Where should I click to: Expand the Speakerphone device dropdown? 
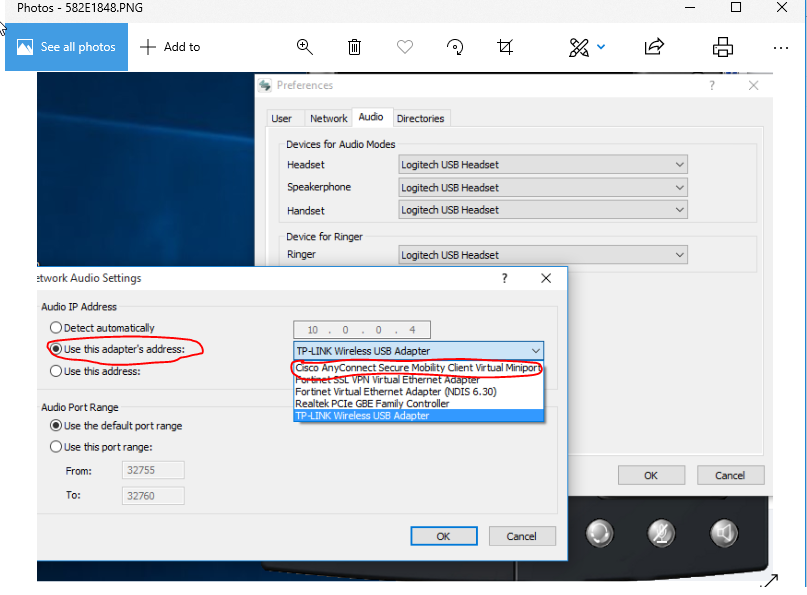coord(543,187)
